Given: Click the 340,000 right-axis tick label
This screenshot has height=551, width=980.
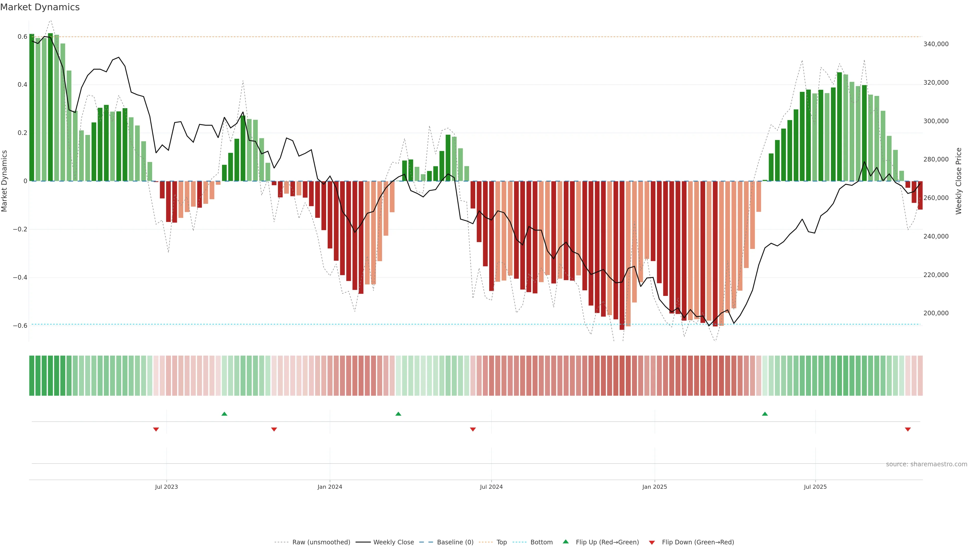Looking at the screenshot, I should coord(936,44).
